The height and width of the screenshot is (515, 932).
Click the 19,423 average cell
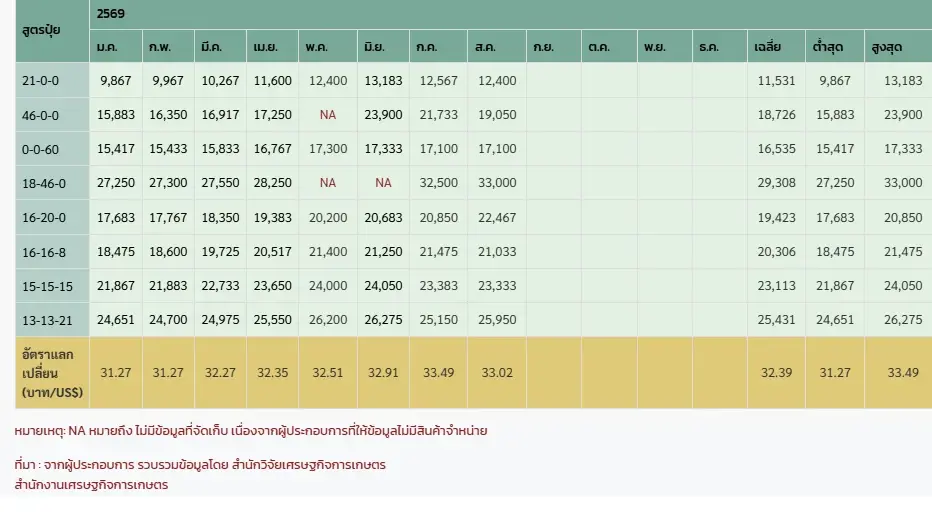click(776, 218)
